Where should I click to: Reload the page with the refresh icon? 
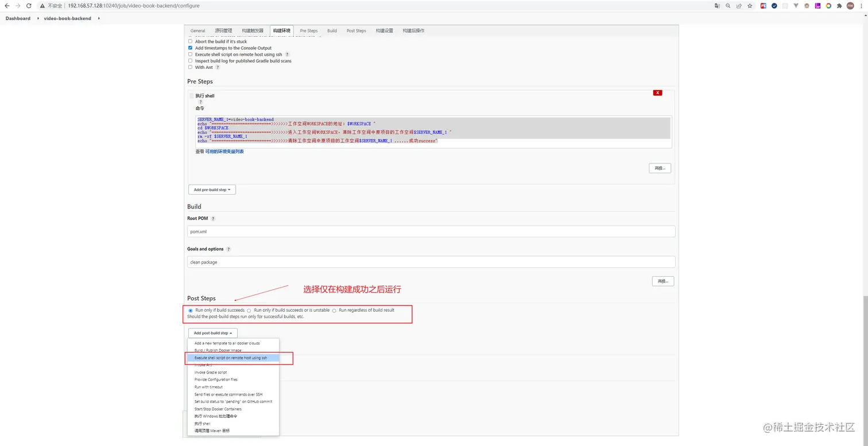(29, 6)
